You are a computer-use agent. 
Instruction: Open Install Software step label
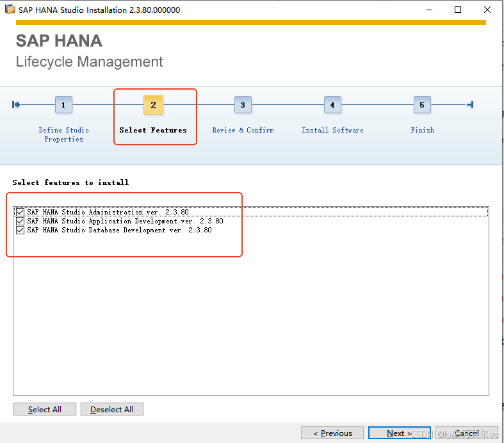click(x=332, y=130)
